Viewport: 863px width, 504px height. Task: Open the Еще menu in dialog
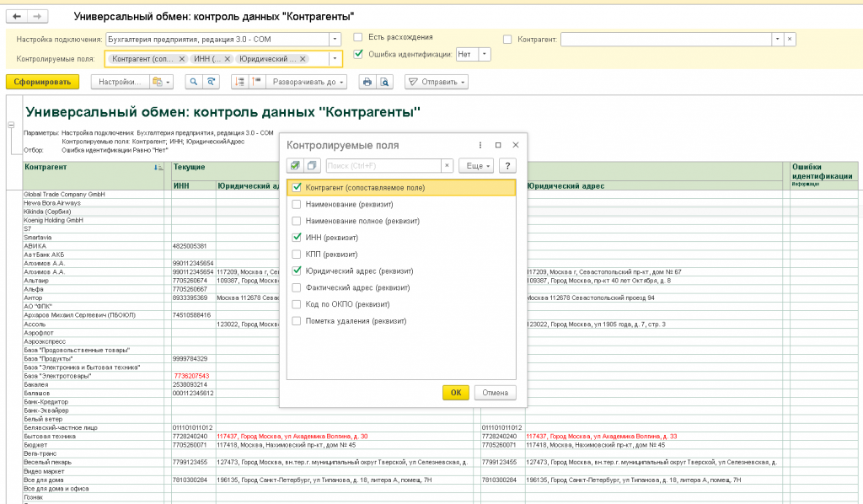(476, 166)
